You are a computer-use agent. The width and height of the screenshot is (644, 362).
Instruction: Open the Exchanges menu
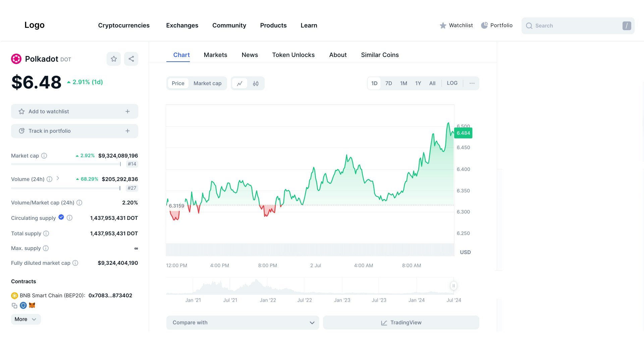coord(182,25)
